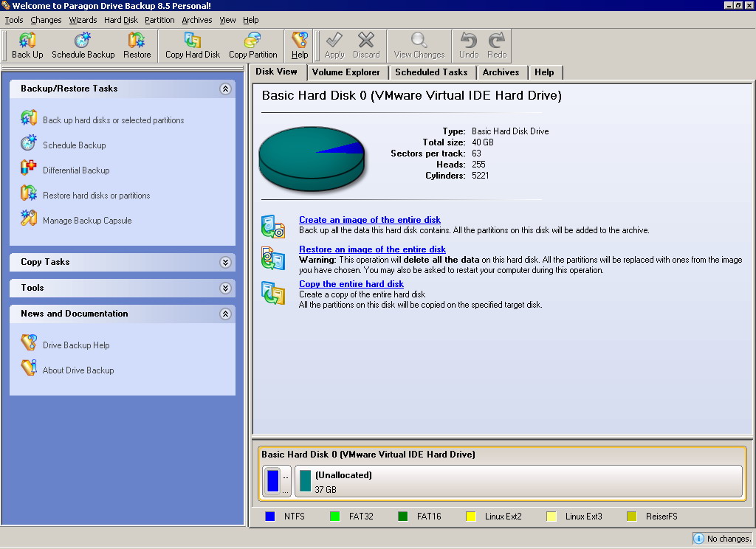Click the Restore toolbar icon
The width and height of the screenshot is (756, 549).
point(137,40)
